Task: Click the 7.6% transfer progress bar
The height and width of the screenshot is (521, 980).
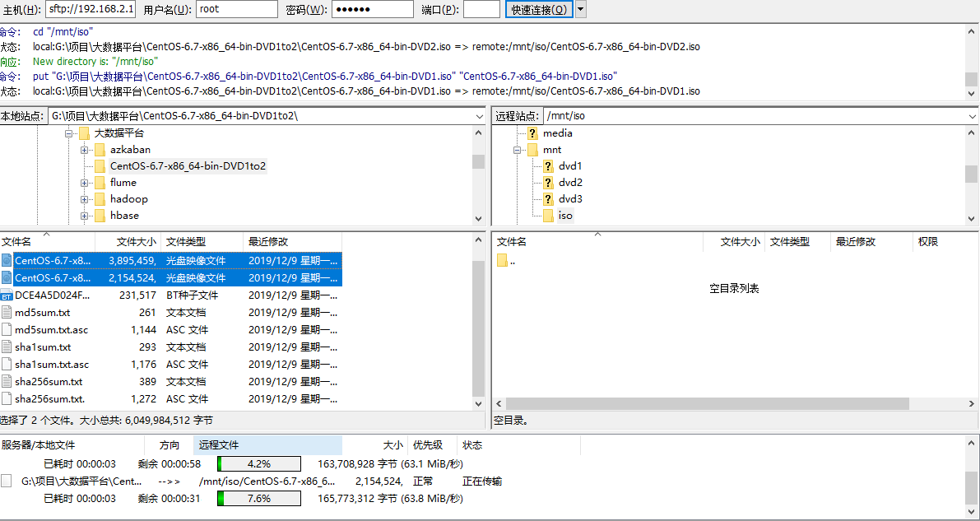Action: [258, 499]
